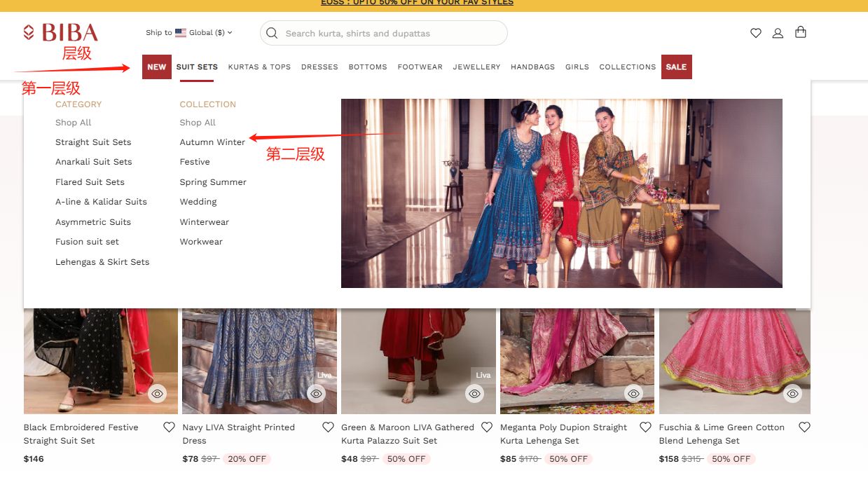Viewport: 868px width, 487px height.
Task: Quick view Meganta Poly Dupion Lehenga Set
Action: coord(634,394)
